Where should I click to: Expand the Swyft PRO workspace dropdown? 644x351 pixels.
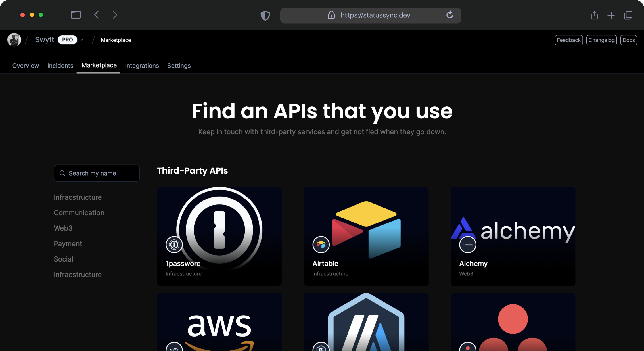pyautogui.click(x=82, y=40)
